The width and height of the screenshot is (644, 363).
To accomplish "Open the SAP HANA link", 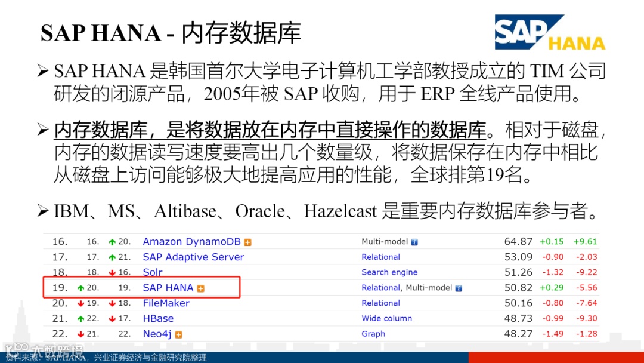I will point(168,288).
